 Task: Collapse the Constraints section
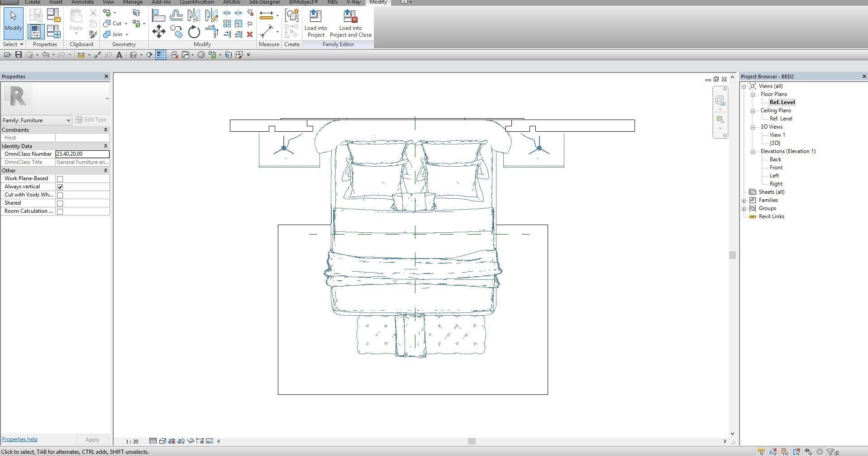(x=105, y=130)
